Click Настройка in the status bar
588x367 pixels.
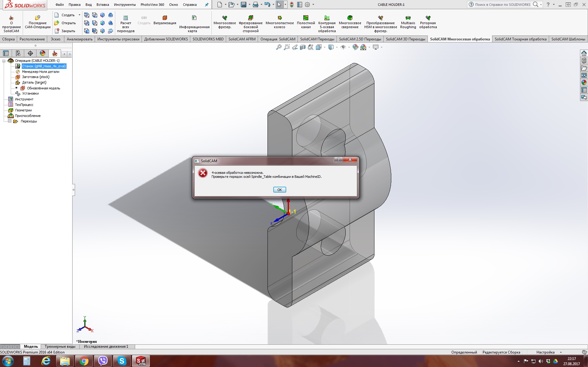545,352
